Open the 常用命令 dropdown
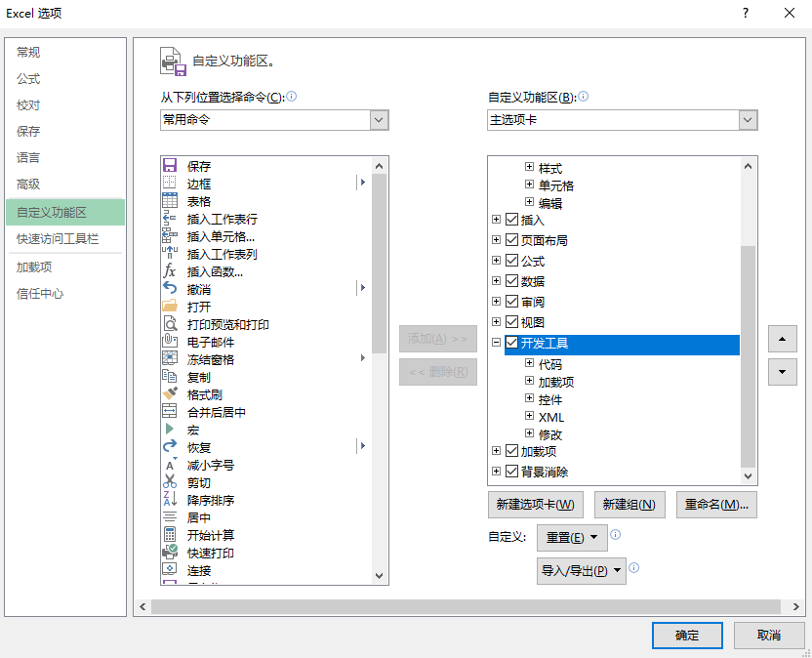 pyautogui.click(x=379, y=120)
